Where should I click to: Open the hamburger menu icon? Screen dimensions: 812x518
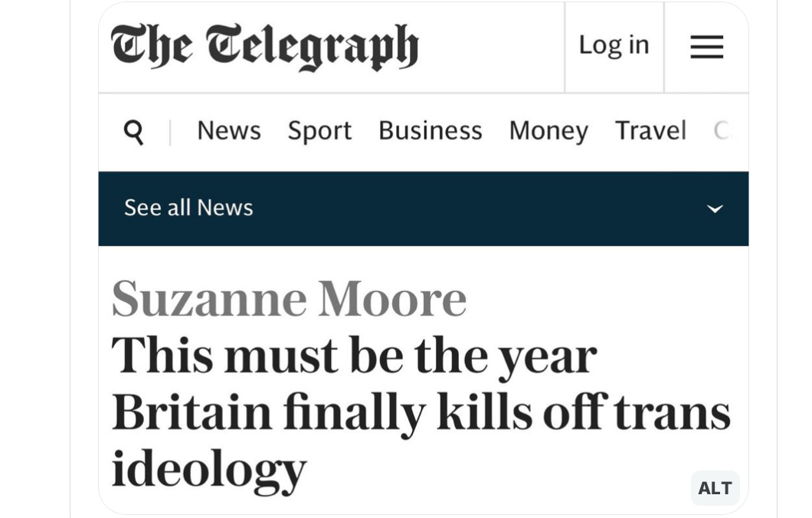coord(706,47)
